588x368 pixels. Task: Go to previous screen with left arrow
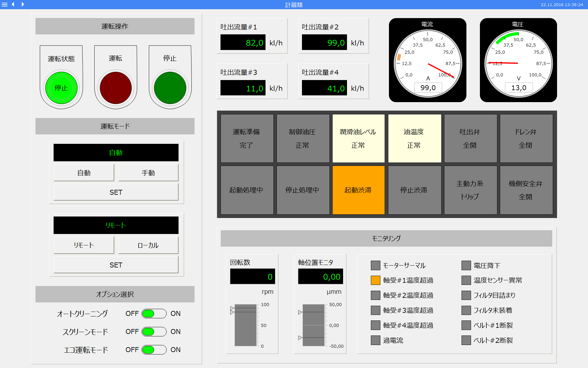[x=13, y=5]
